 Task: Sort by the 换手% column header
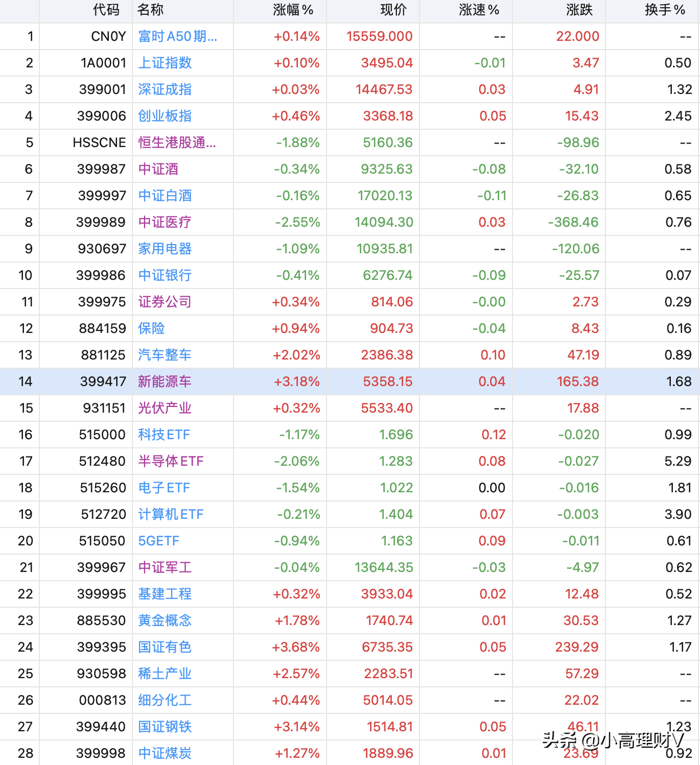tap(665, 10)
